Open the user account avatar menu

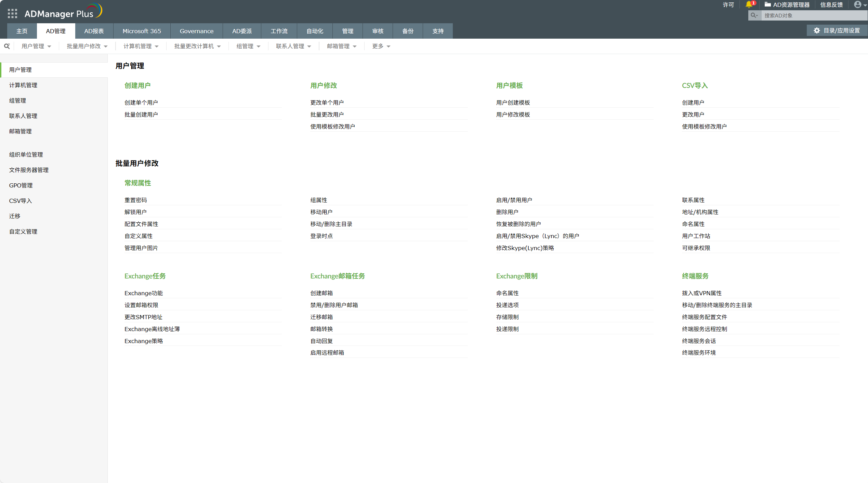857,4
